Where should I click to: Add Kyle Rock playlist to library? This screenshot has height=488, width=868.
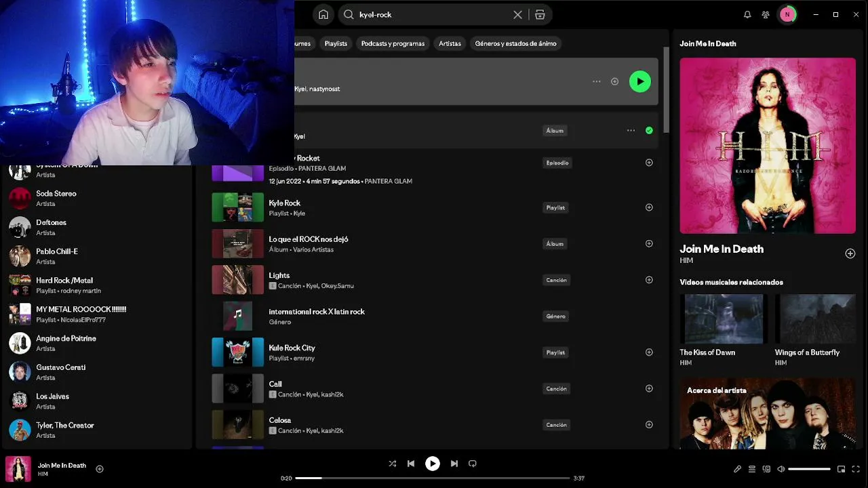coord(649,207)
